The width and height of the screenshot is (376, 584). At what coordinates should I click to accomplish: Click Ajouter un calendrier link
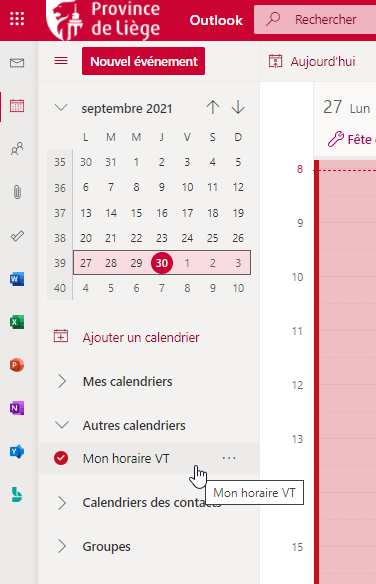point(141,337)
